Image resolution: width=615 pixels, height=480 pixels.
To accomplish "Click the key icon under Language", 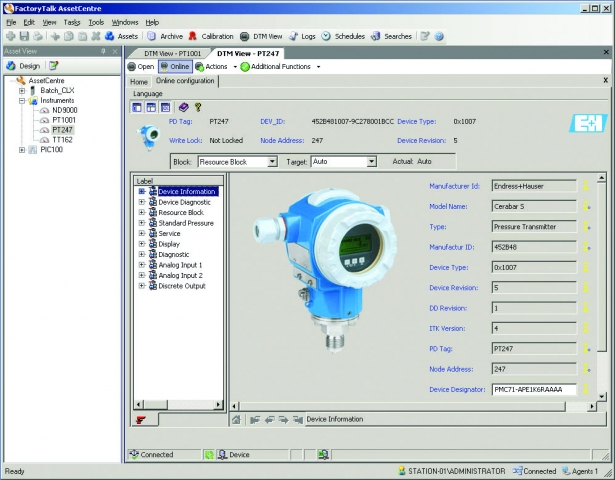I will (198, 107).
